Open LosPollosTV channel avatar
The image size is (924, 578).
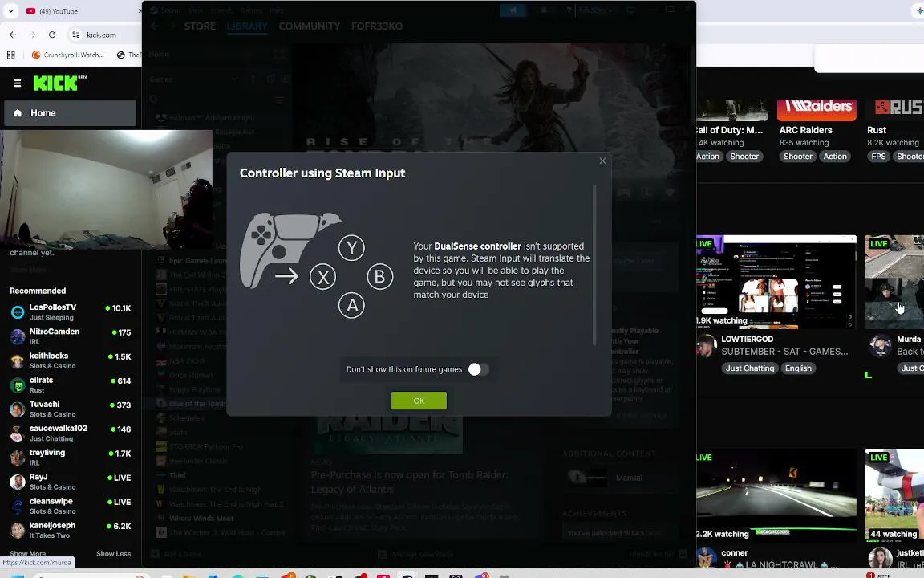point(18,311)
